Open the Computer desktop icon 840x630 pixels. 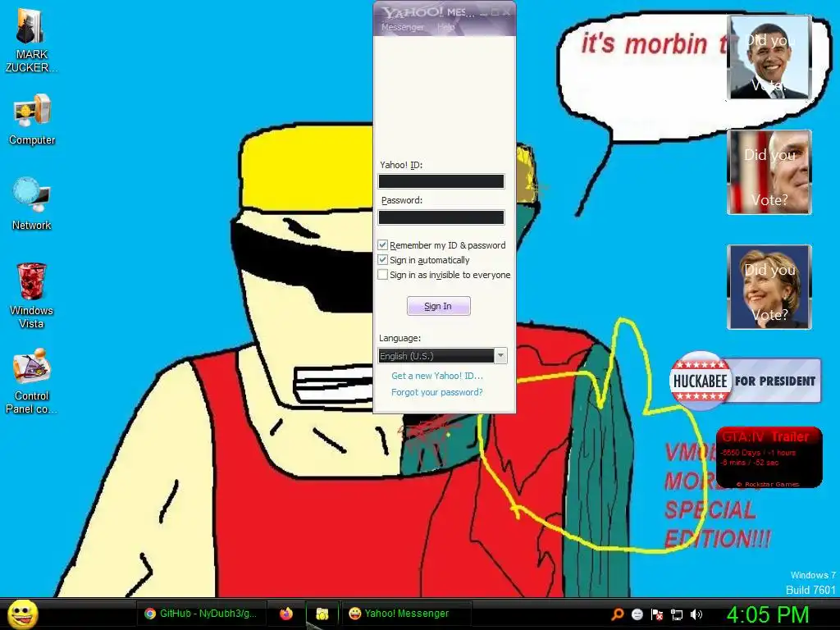coord(32,119)
